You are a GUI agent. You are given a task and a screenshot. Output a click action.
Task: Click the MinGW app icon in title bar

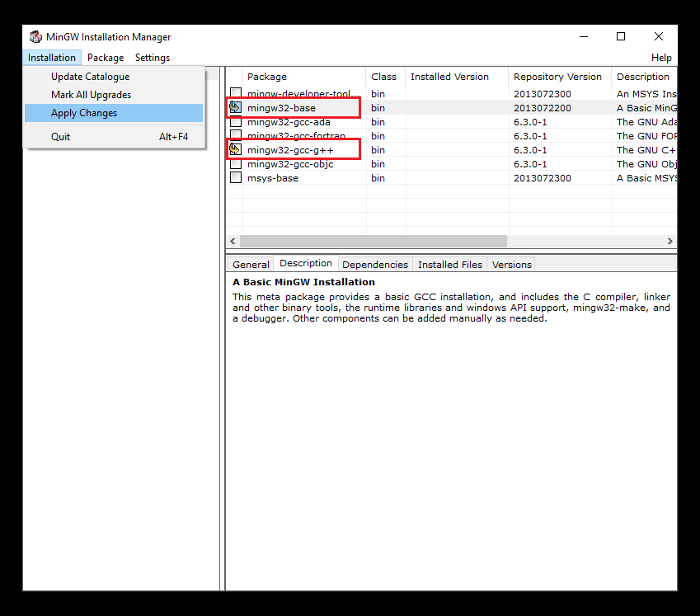point(35,36)
